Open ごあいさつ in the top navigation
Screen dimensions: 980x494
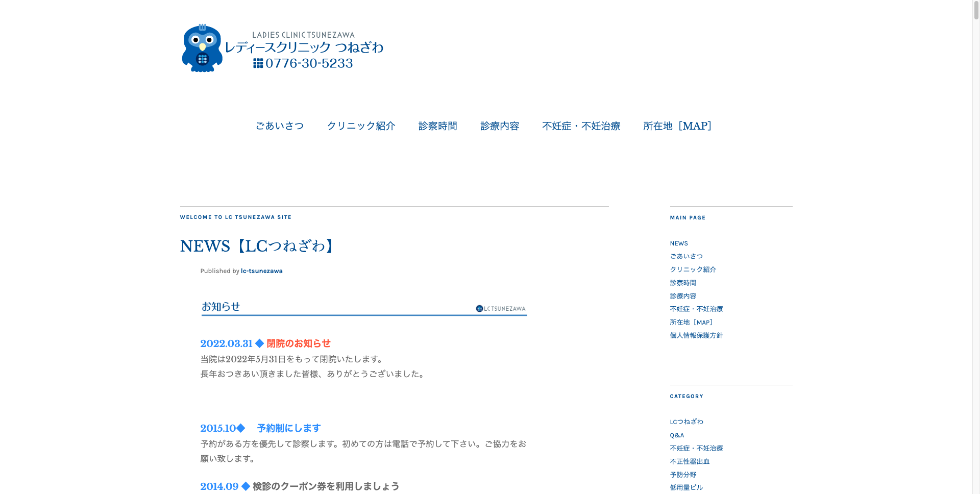click(280, 126)
